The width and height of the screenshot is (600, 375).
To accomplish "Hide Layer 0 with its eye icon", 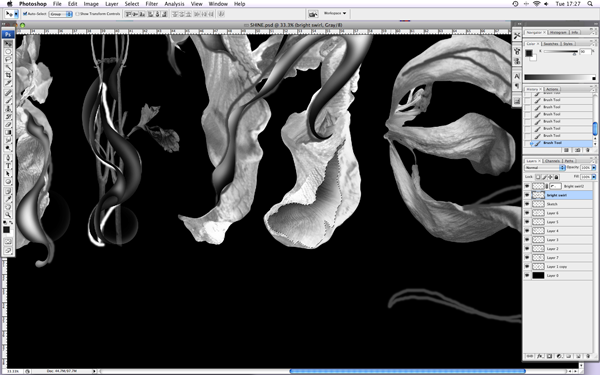I will [527, 275].
